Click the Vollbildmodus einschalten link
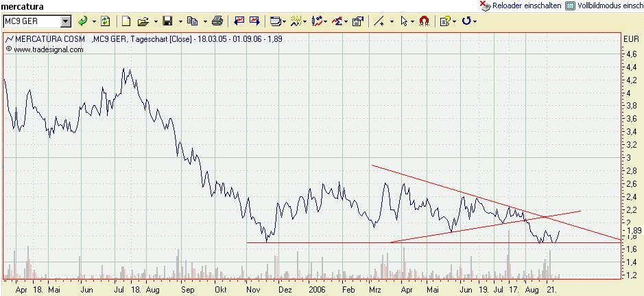The image size is (644, 296). click(x=610, y=5)
